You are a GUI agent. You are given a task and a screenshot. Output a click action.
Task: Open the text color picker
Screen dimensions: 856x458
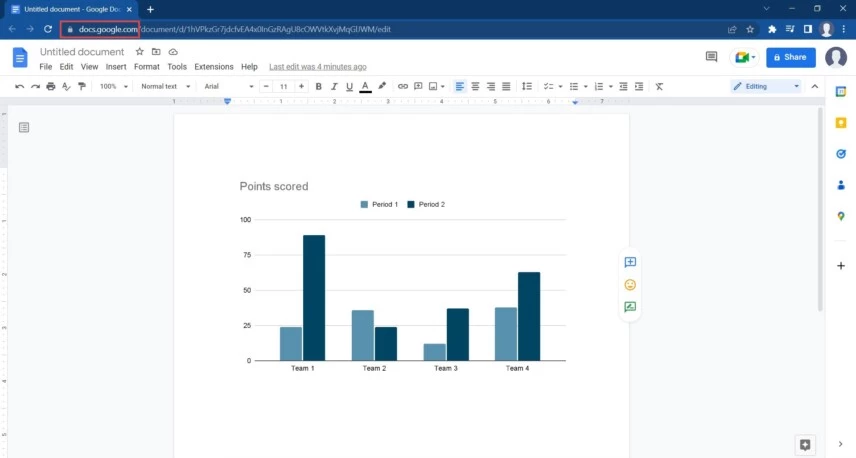[x=366, y=86]
